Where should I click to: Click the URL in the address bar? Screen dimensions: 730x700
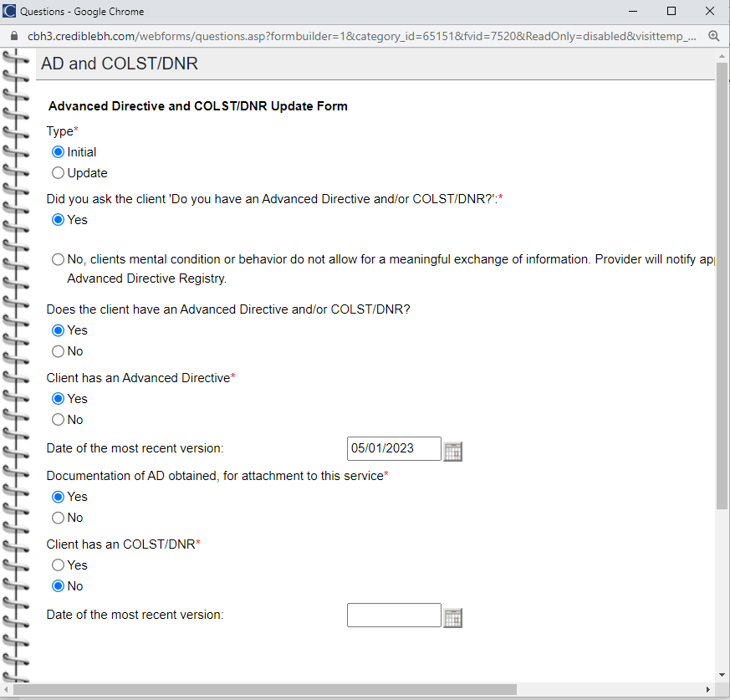coord(360,36)
